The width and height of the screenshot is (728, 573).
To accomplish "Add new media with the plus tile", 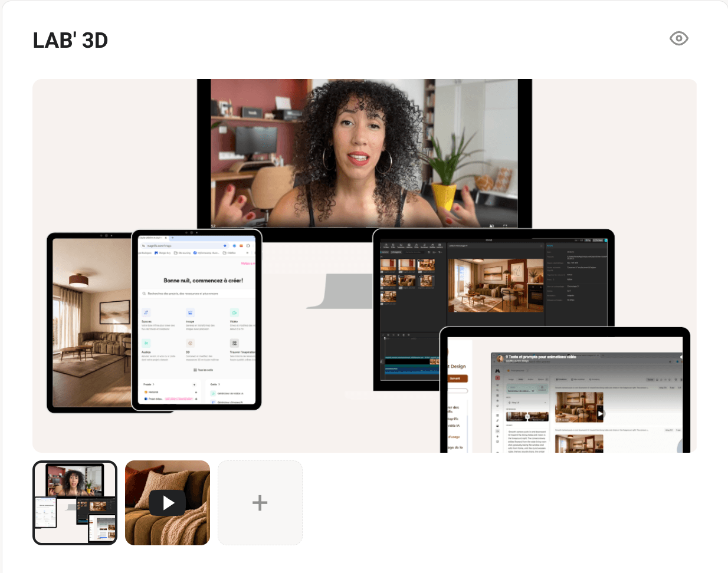I will tap(260, 503).
